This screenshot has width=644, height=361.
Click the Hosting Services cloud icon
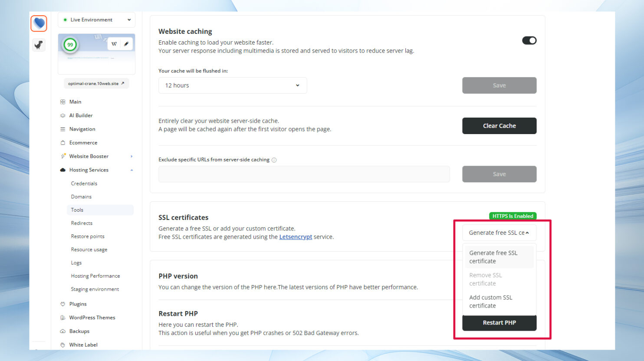click(63, 170)
